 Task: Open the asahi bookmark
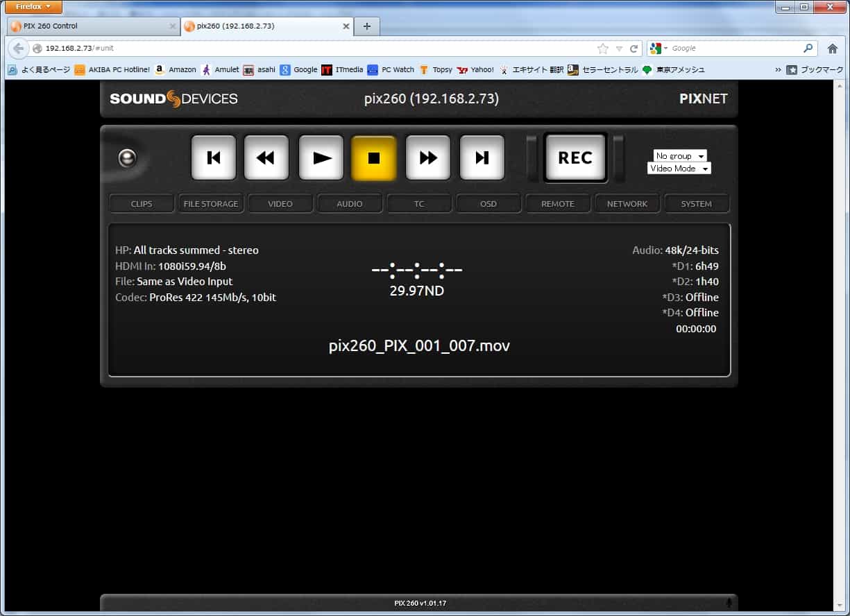coord(259,69)
